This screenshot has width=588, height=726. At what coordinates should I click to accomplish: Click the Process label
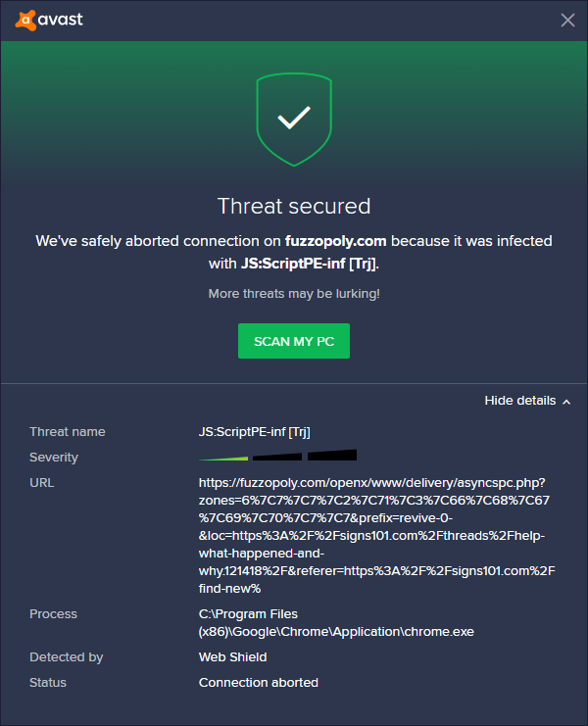pos(53,614)
